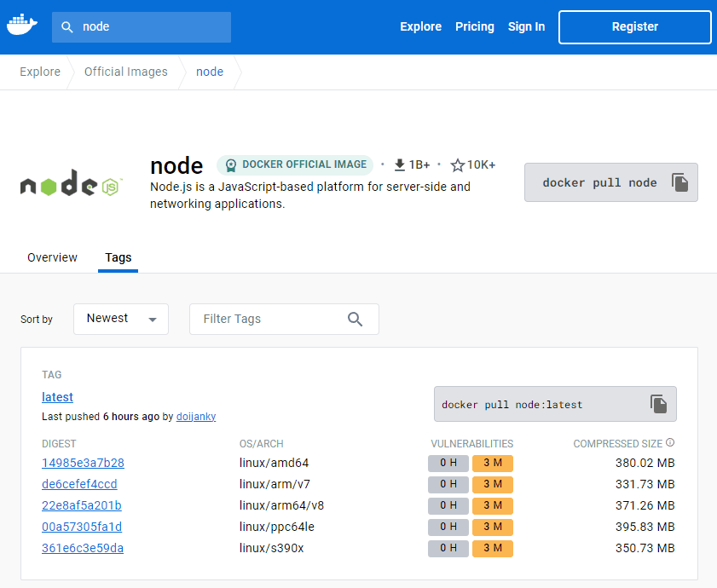
Task: Open the latest tag link
Action: click(x=57, y=397)
